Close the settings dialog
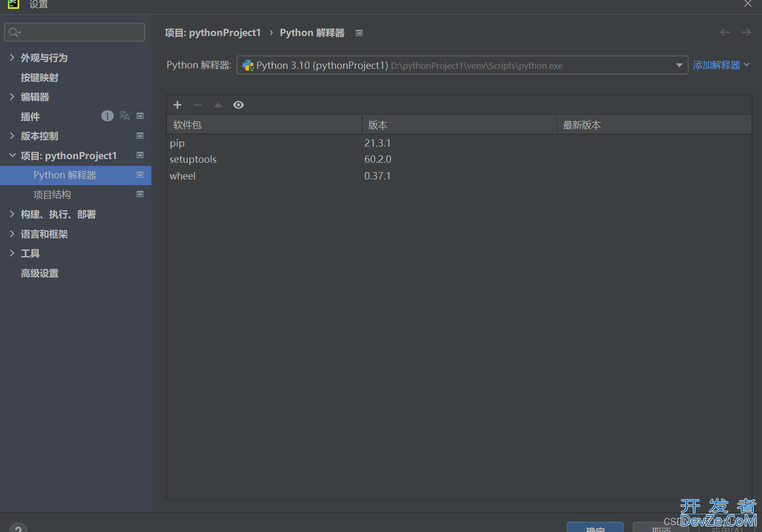This screenshot has width=762, height=532. (x=747, y=4)
